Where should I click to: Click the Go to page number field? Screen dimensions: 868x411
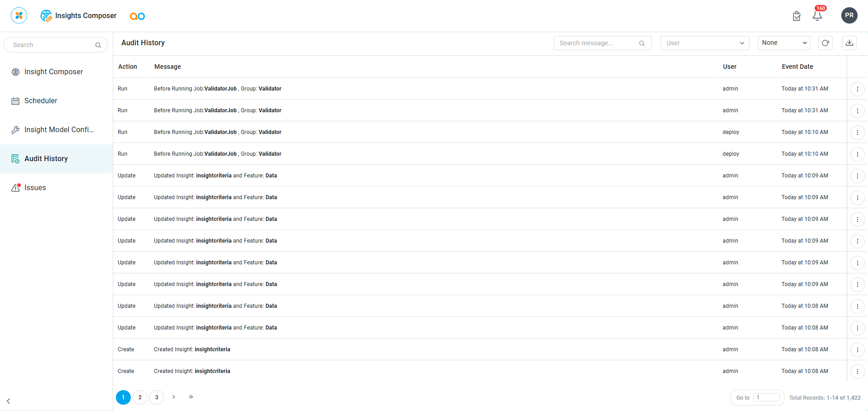(766, 397)
